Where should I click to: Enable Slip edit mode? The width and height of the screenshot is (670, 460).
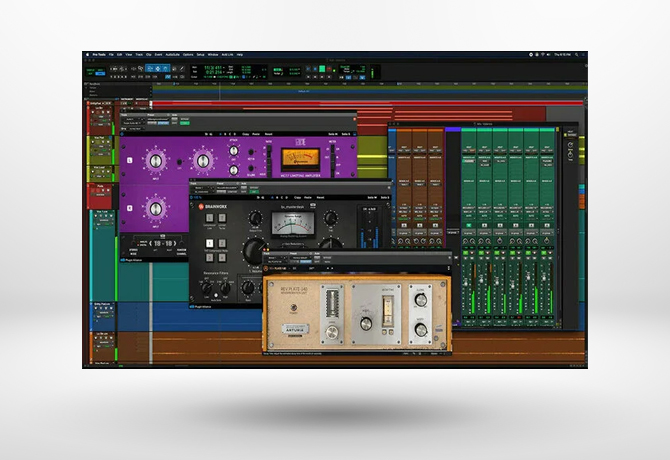click(x=90, y=74)
